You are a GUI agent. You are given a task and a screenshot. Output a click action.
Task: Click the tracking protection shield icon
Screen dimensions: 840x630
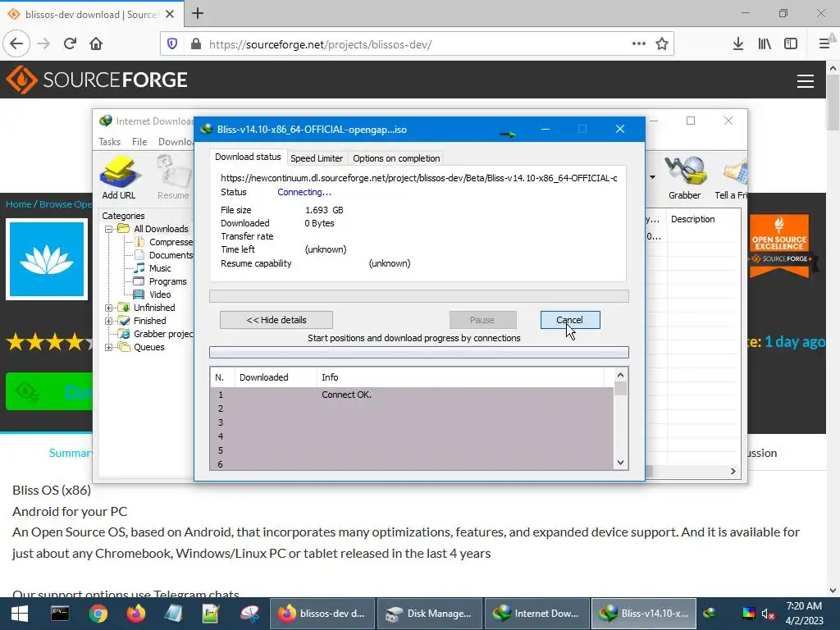click(172, 44)
